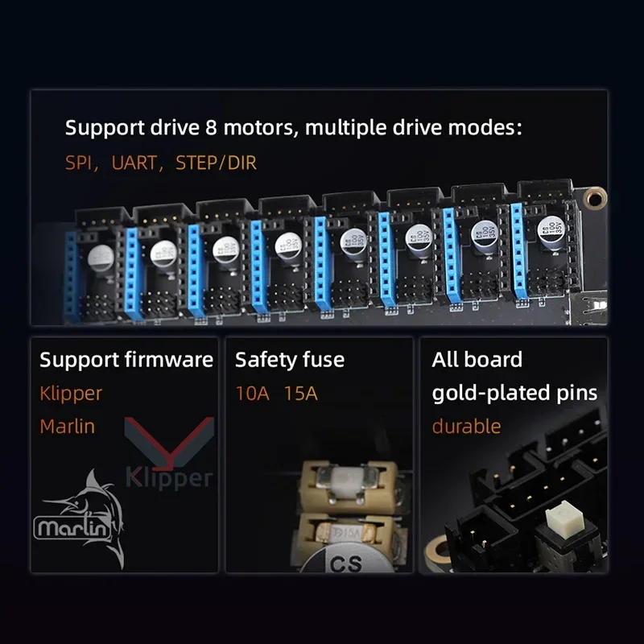Click the leftmost blue driver socket
644x644 pixels.
[x=72, y=276]
